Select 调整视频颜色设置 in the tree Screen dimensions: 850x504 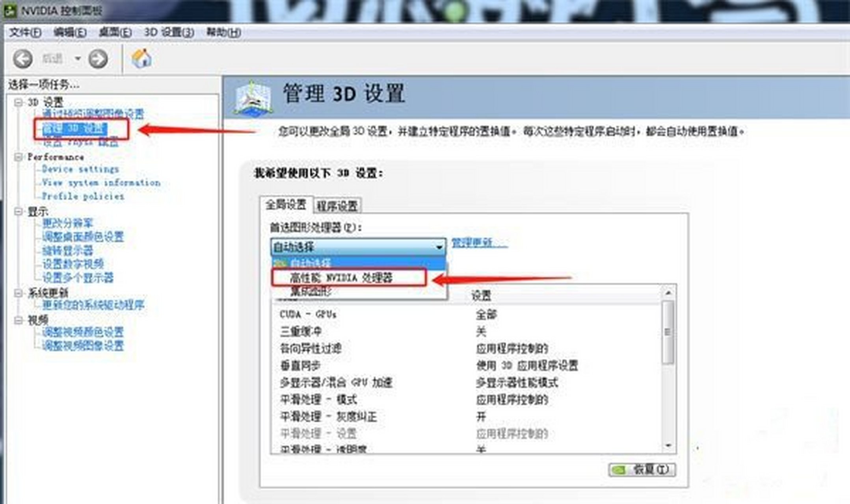click(83, 332)
